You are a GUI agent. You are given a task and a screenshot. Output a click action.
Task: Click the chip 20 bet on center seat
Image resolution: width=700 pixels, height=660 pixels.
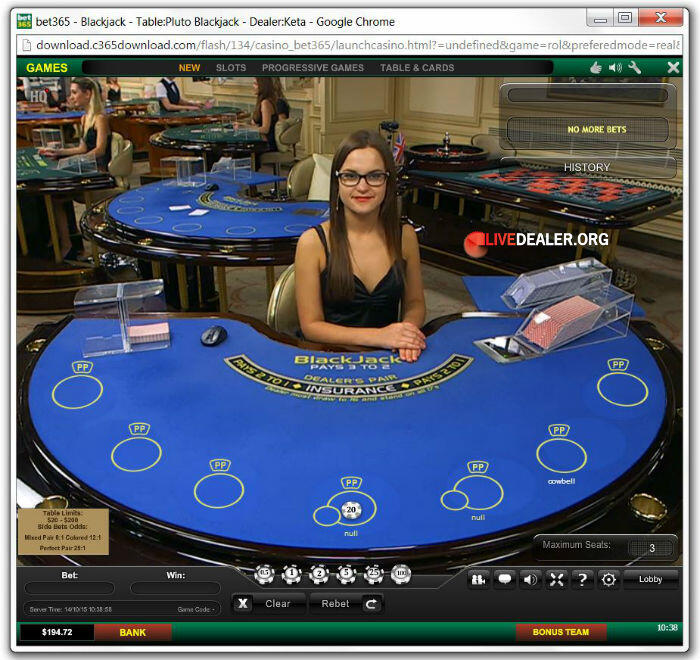[x=351, y=510]
